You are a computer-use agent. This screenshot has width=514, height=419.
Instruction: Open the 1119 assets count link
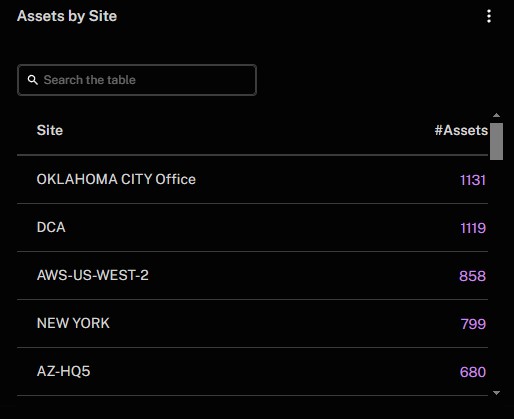[x=473, y=228]
